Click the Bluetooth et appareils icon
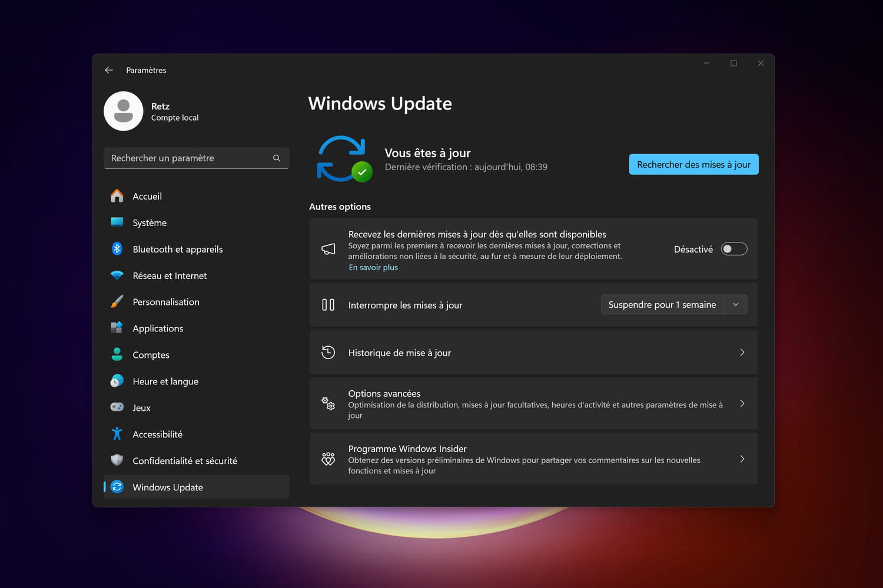The width and height of the screenshot is (883, 588). coord(117,249)
